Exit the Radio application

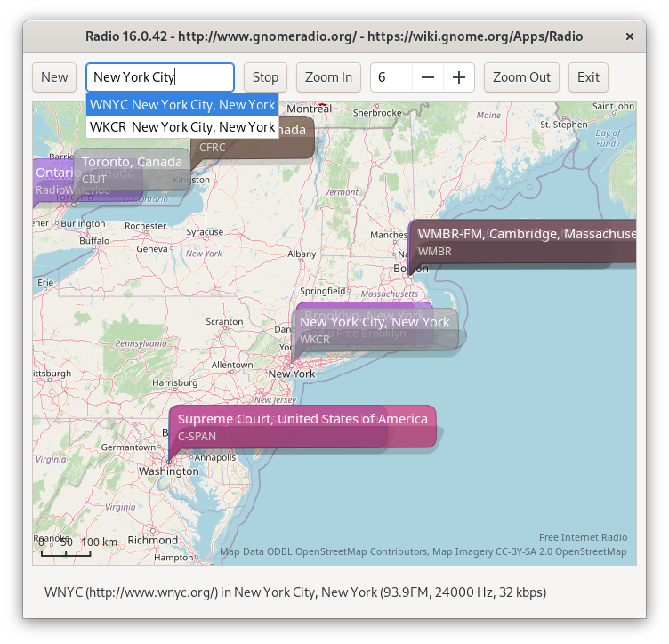[x=588, y=77]
